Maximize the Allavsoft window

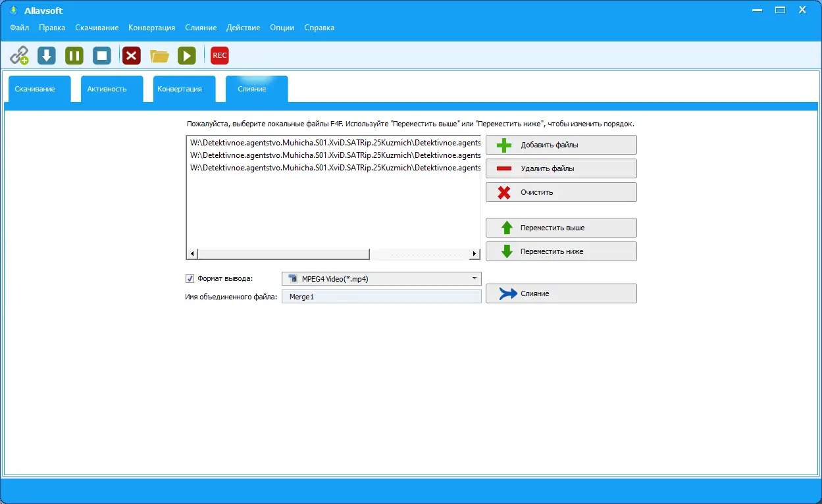tap(780, 10)
